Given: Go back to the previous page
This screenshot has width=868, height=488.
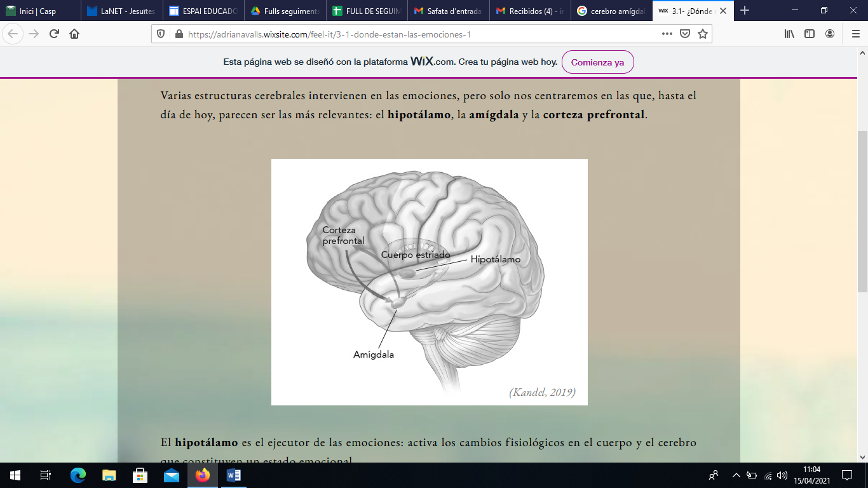Looking at the screenshot, I should [13, 34].
